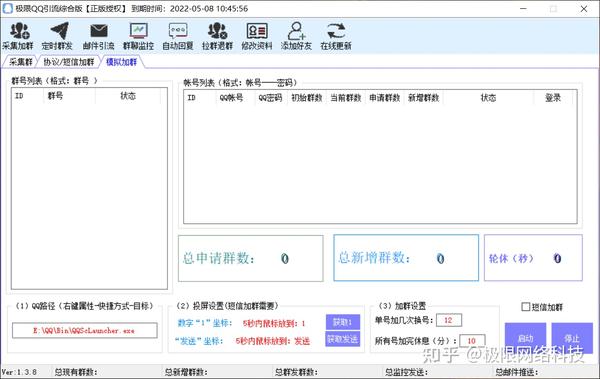Click the 启动 start button
600x379 pixels.
(x=525, y=338)
